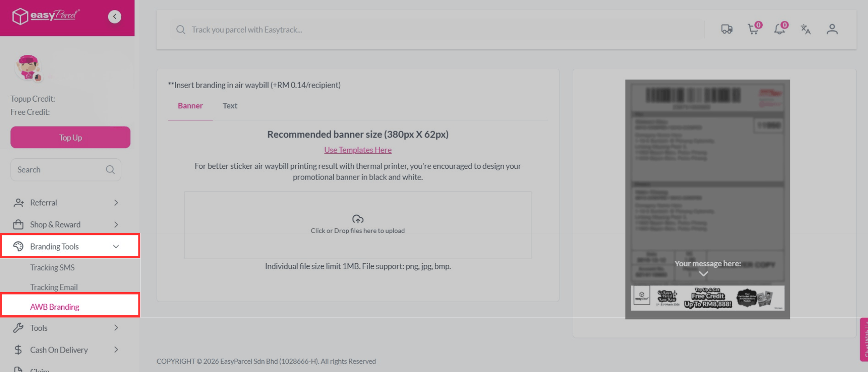Screen dimensions: 868x372
Task: Select the Banner tab
Action: (190, 106)
